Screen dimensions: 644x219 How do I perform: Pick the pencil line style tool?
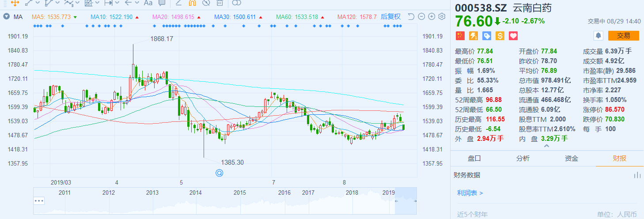click(x=178, y=3)
